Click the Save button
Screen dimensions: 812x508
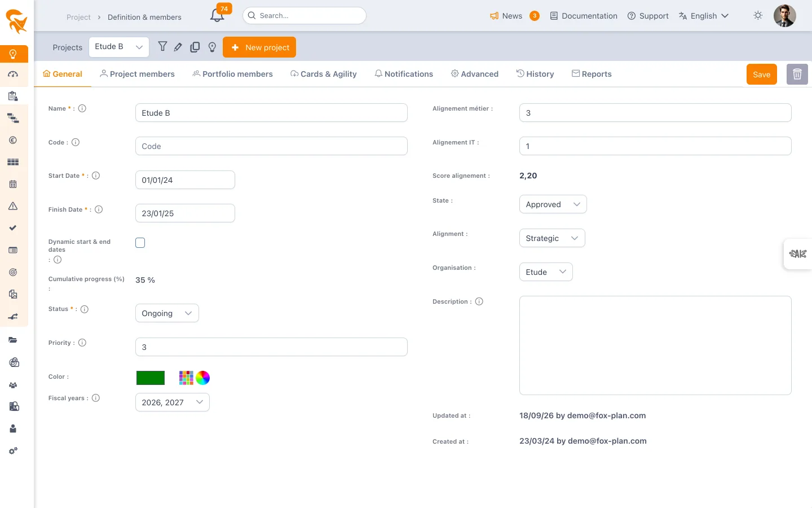point(762,75)
